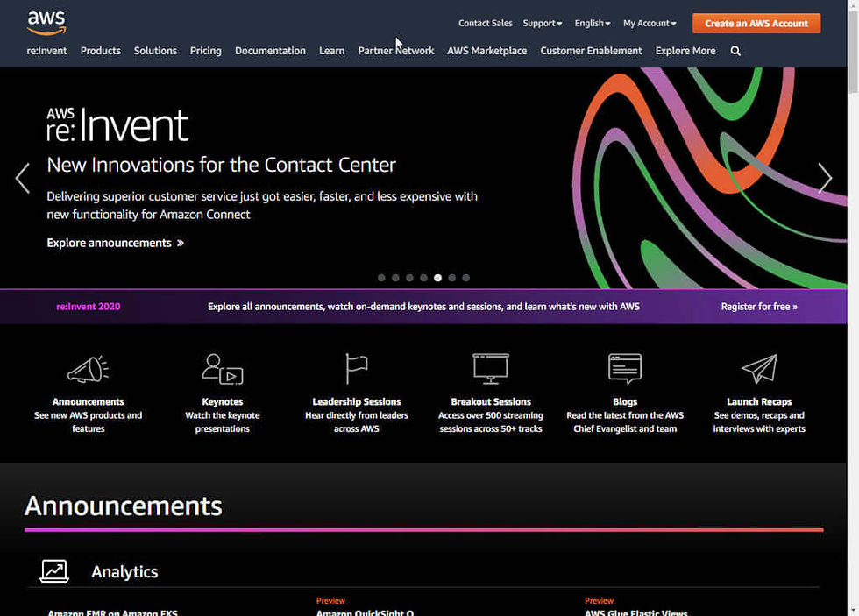Click the AWS logo

pos(46,23)
